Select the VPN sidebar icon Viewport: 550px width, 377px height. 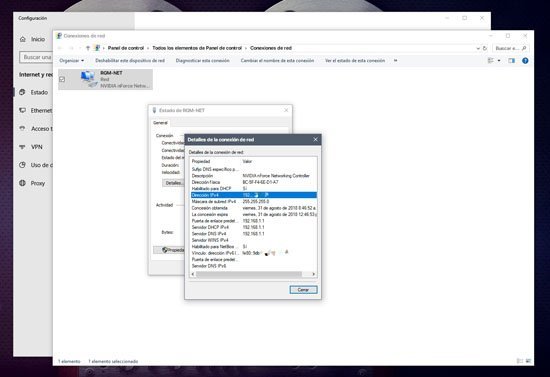coord(22,147)
